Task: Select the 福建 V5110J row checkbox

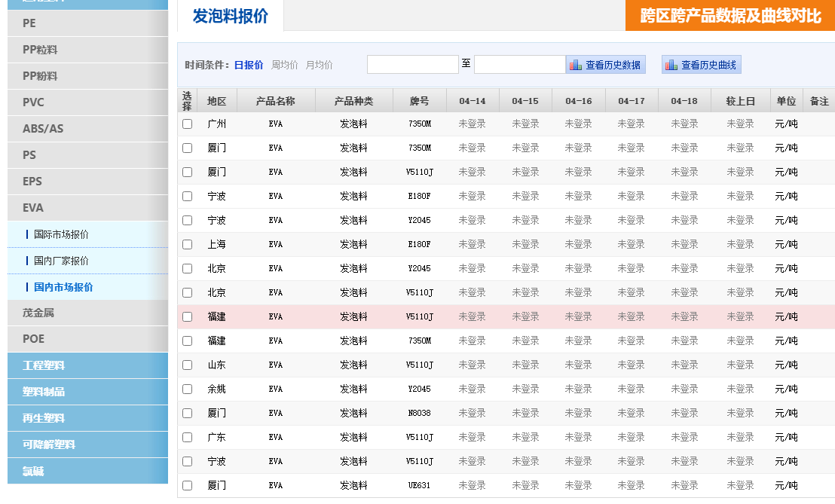Action: click(188, 316)
